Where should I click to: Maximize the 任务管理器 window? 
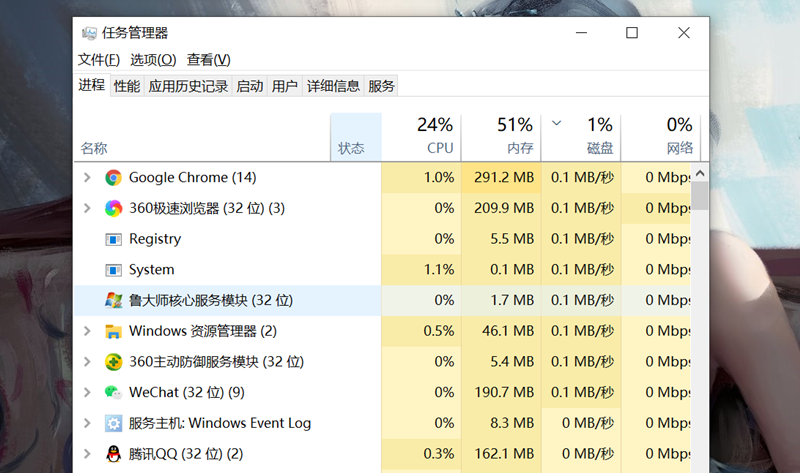point(632,33)
